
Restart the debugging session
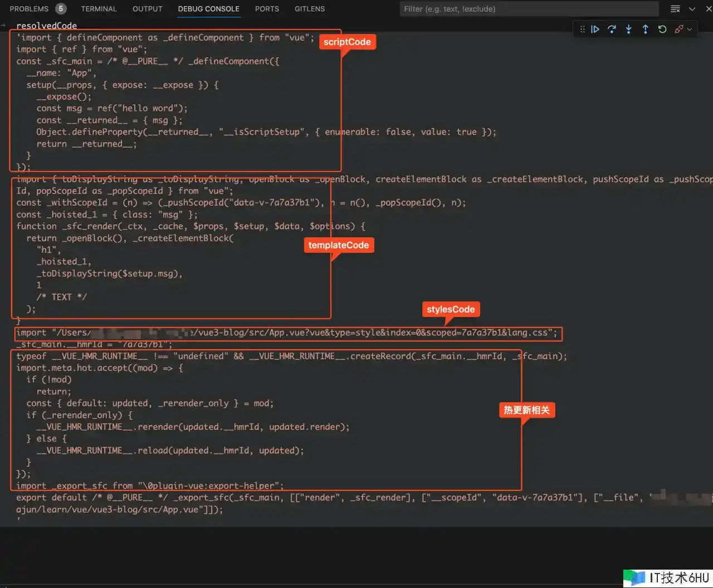662,30
